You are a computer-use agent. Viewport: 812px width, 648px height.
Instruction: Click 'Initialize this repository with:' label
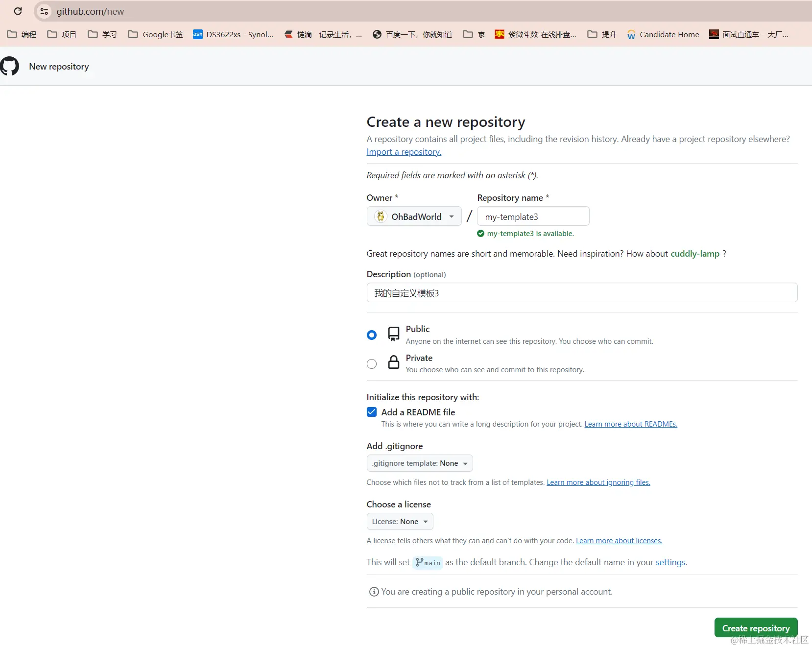pyautogui.click(x=423, y=397)
